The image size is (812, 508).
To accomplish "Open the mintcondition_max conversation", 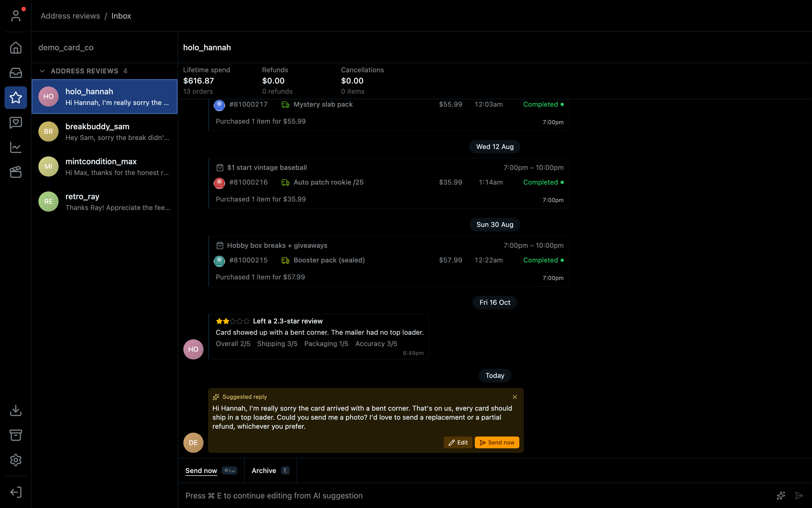I will pyautogui.click(x=104, y=167).
